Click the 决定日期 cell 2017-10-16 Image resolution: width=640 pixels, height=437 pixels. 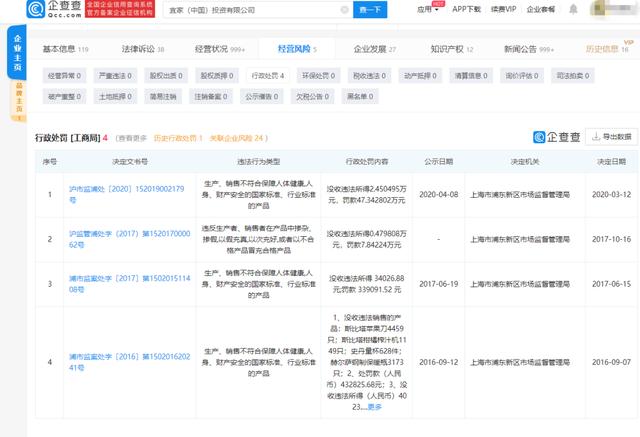pos(611,239)
